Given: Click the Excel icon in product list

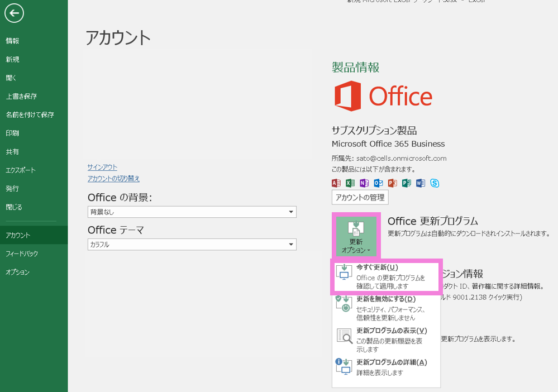Looking at the screenshot, I should tap(350, 183).
